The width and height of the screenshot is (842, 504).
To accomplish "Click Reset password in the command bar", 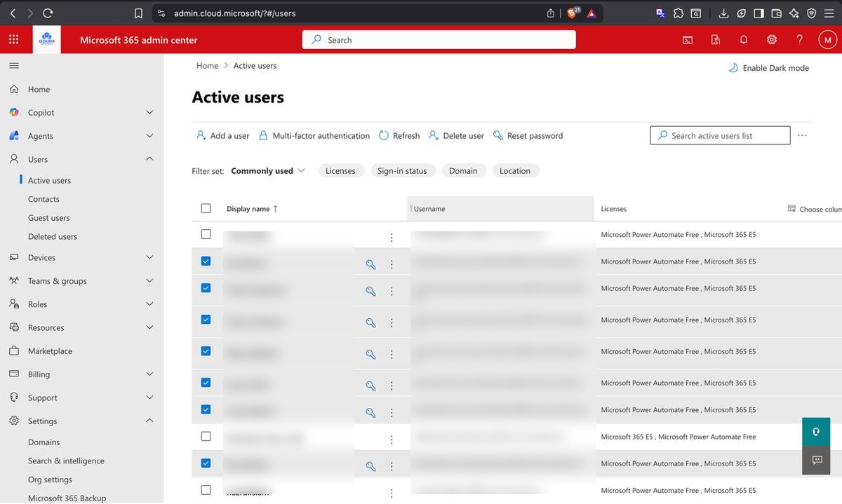I will (528, 135).
